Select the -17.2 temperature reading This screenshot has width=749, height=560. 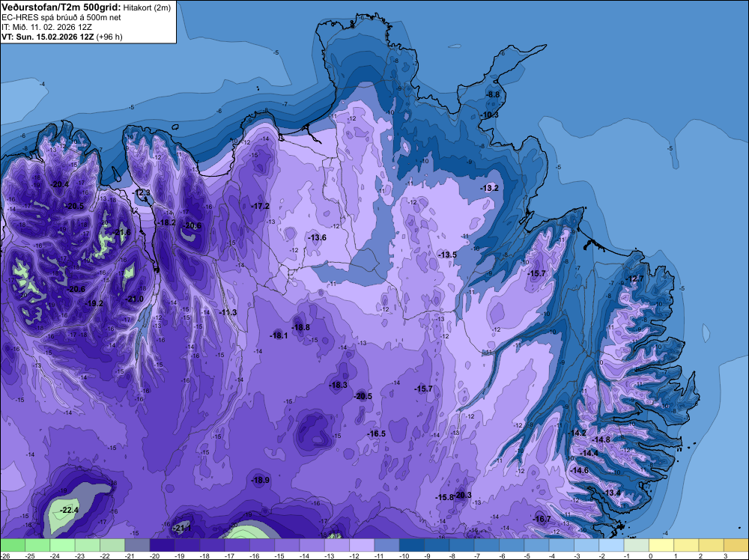261,206
